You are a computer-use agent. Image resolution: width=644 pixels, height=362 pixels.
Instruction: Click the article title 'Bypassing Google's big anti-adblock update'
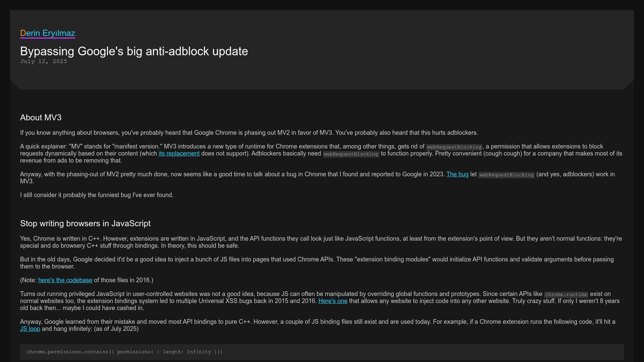(134, 51)
